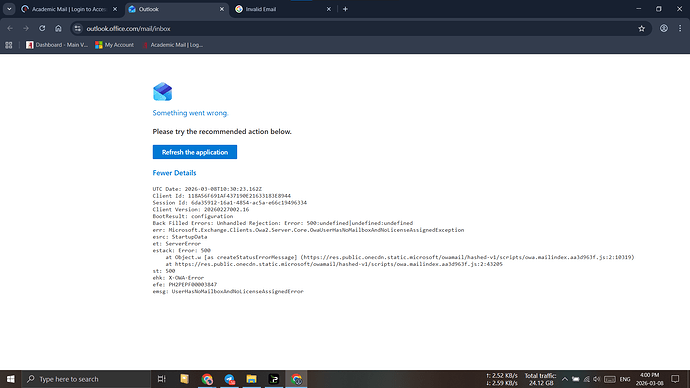Open a new browser tab
The image size is (690, 388).
tap(345, 9)
